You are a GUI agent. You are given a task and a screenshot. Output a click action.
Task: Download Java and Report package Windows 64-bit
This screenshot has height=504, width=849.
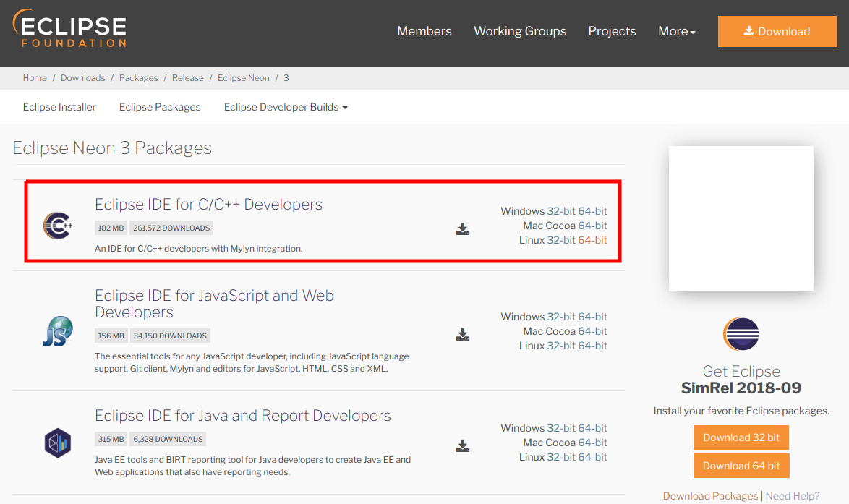pos(592,428)
